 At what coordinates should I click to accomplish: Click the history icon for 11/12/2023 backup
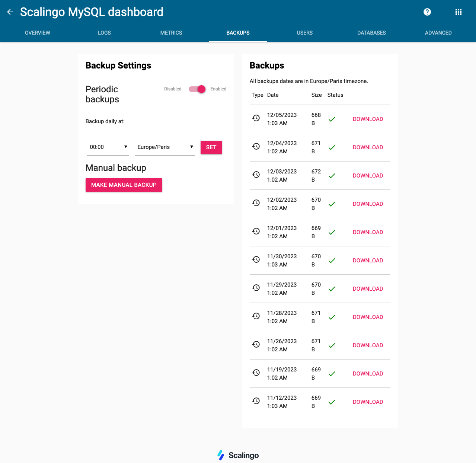256,401
